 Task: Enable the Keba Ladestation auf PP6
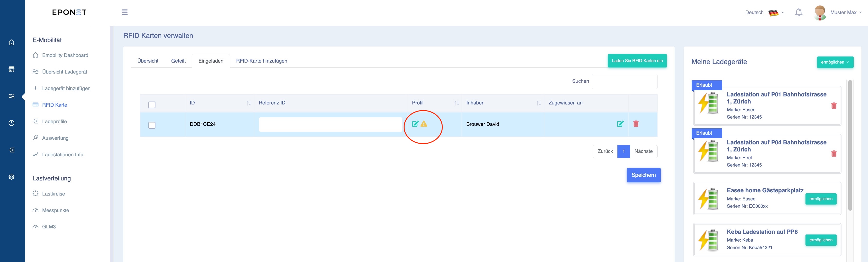click(x=821, y=240)
